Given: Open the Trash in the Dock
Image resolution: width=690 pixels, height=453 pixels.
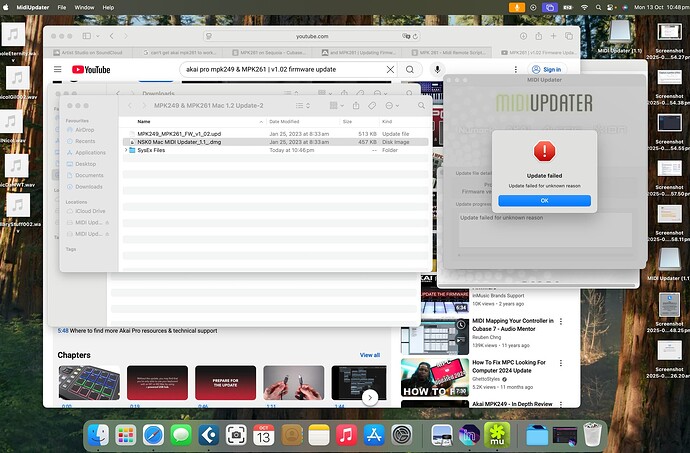Looking at the screenshot, I should point(592,435).
